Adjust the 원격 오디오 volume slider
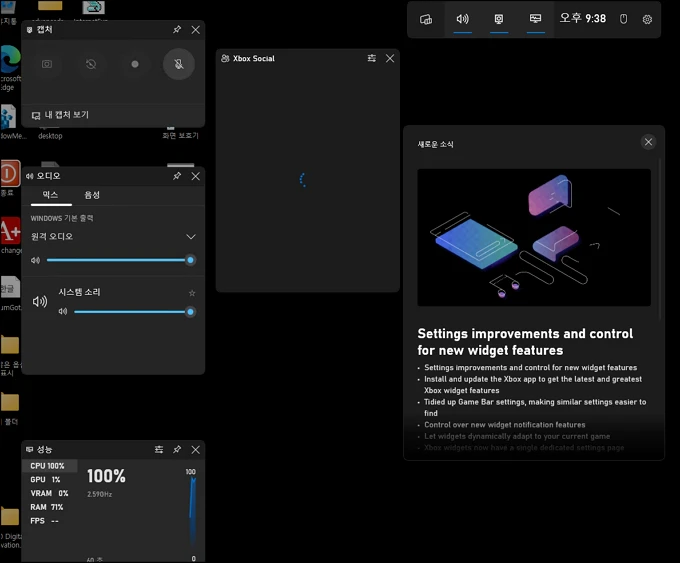 tap(119, 260)
